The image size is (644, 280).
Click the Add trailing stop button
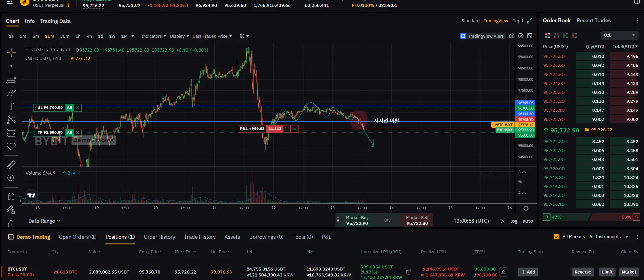click(x=528, y=272)
